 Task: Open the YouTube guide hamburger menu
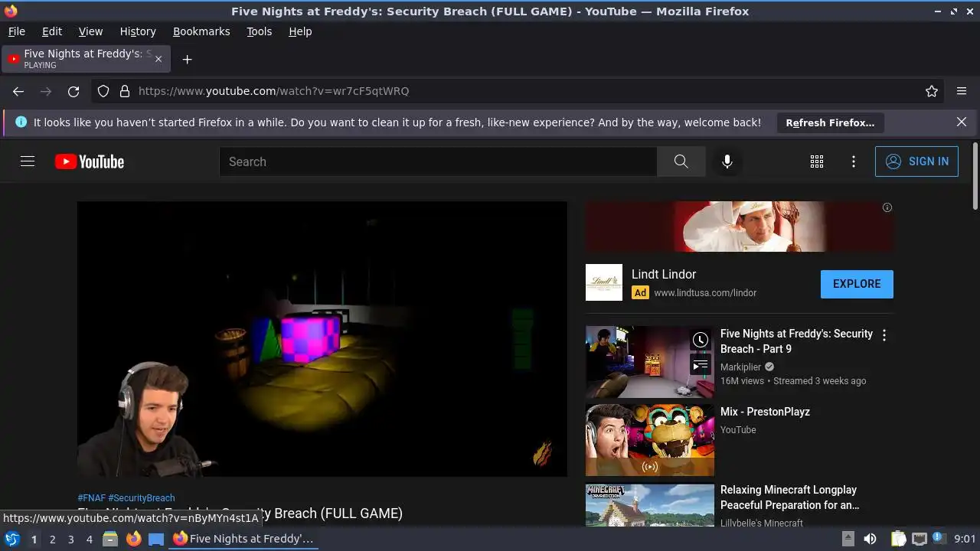pyautogui.click(x=28, y=161)
